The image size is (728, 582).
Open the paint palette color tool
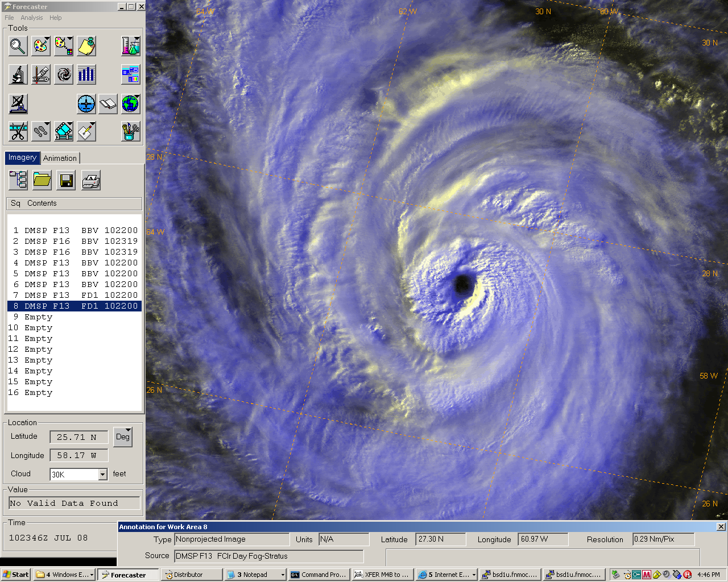click(41, 46)
